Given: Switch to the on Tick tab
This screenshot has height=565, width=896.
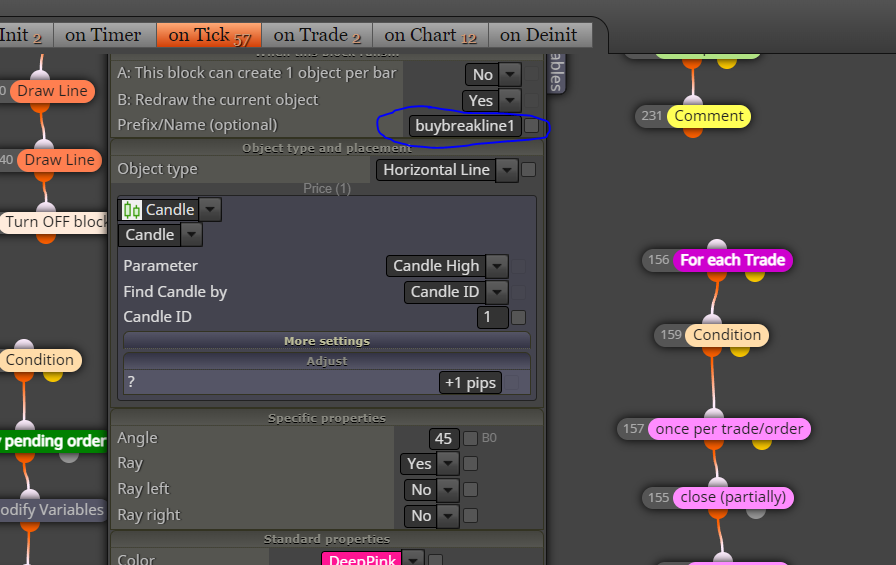Looking at the screenshot, I should [209, 35].
